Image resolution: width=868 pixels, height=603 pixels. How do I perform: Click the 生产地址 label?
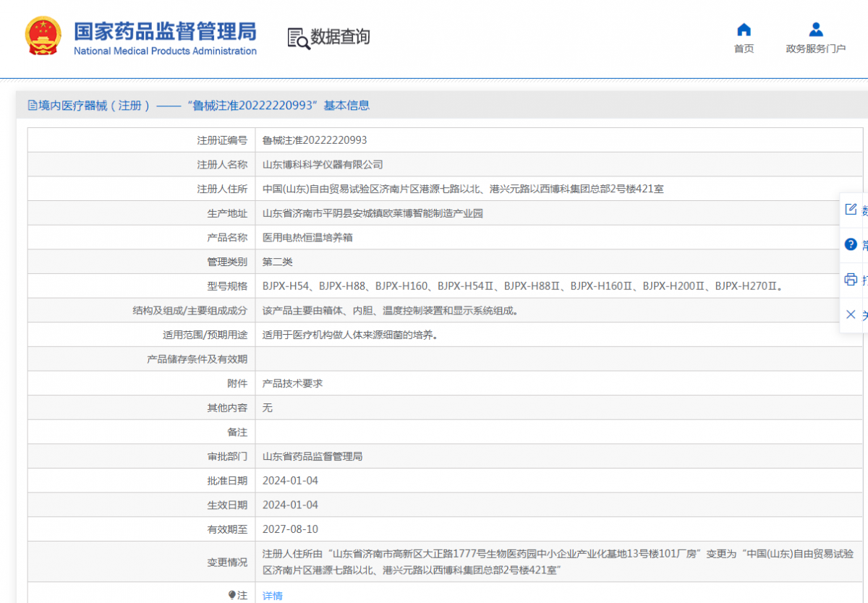click(227, 213)
